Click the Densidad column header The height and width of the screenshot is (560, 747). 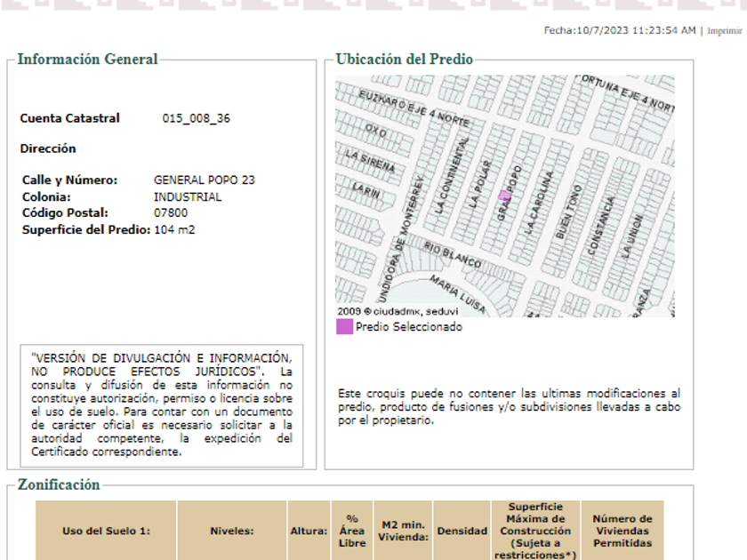coord(462,531)
